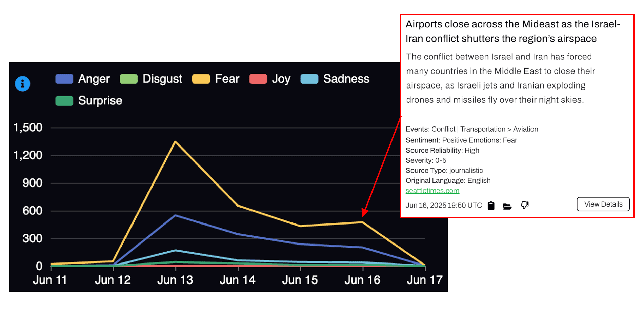644x312 pixels.
Task: Select the Anger peak point on Jun 13
Action: pos(175,215)
